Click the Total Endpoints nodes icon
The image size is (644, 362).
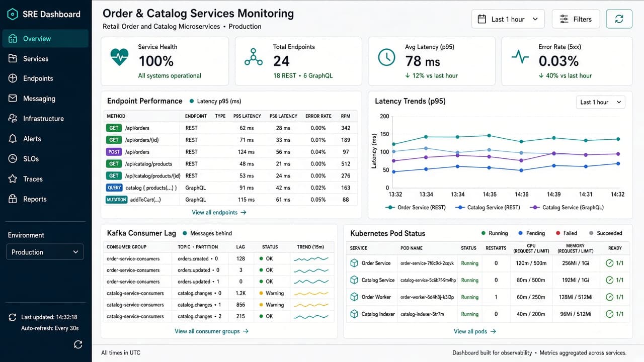click(x=254, y=57)
